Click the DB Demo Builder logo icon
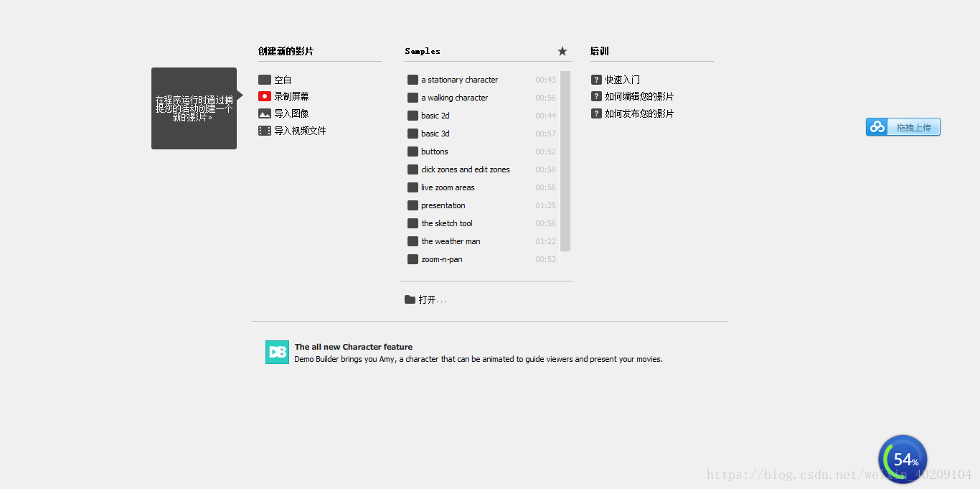The height and width of the screenshot is (489, 980). coord(277,352)
